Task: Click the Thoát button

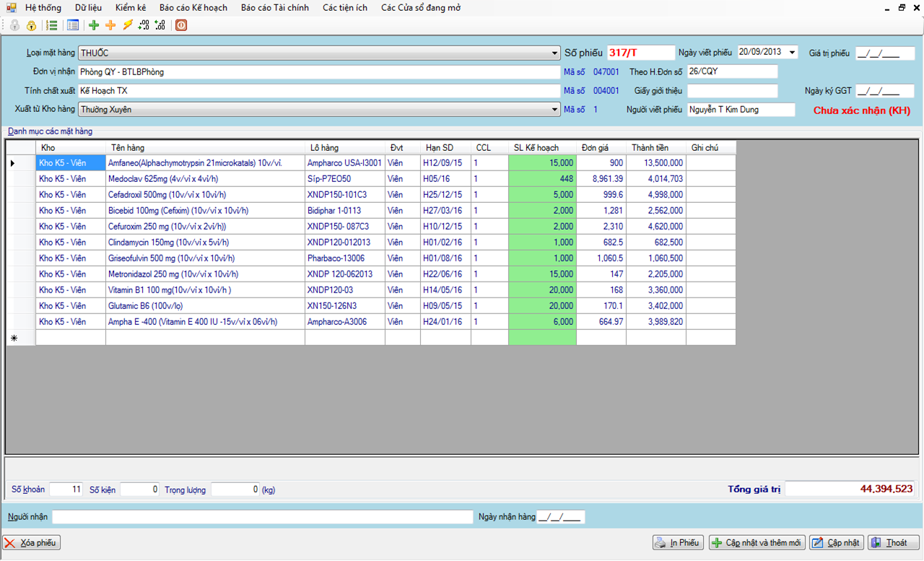Action: pyautogui.click(x=894, y=543)
